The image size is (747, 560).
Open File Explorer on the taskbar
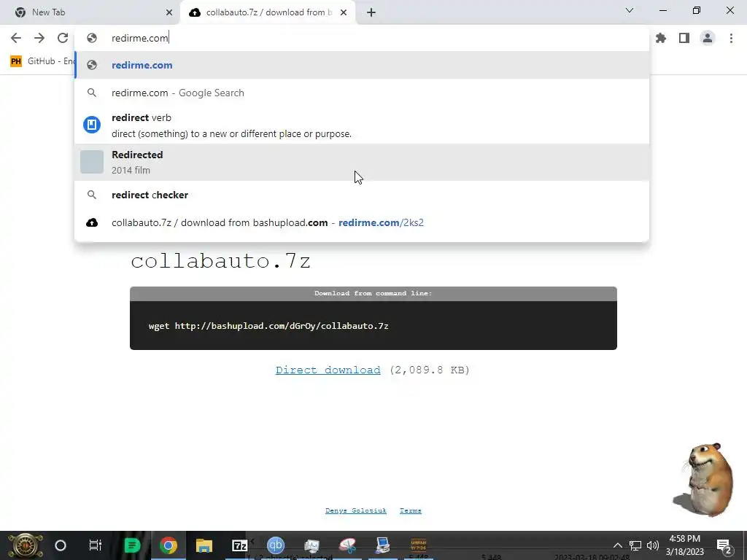204,545
